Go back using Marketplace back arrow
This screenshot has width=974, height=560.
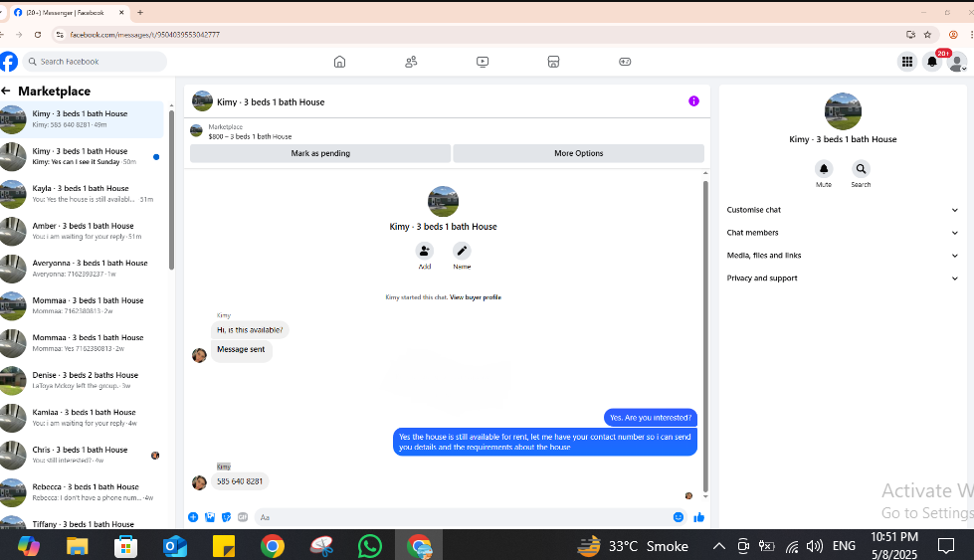(x=6, y=92)
